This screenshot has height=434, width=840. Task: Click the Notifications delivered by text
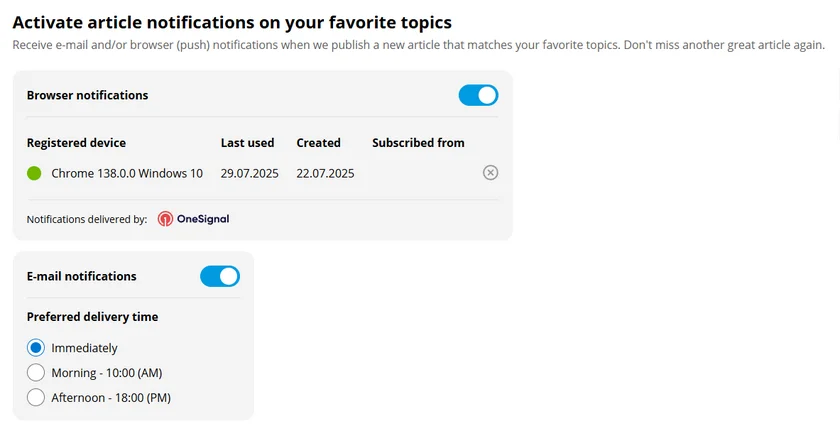(87, 219)
